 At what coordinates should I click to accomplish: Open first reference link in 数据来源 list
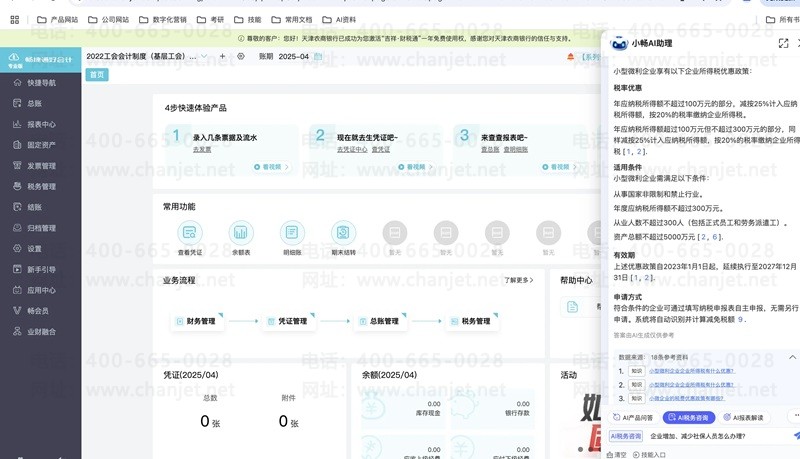click(x=691, y=371)
